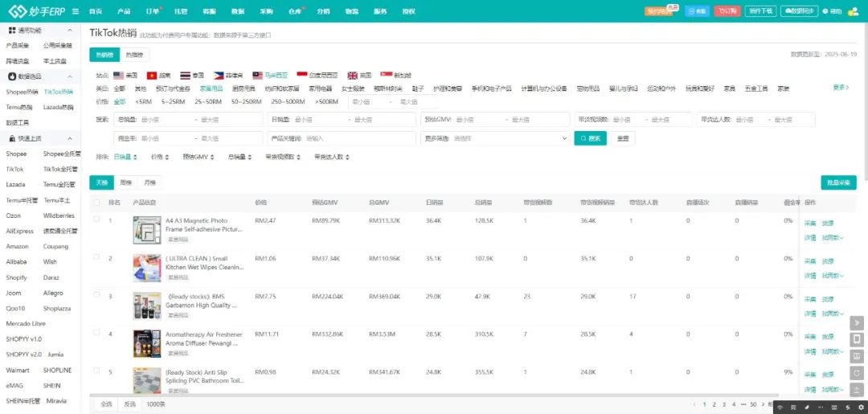This screenshot has height=414, width=868.
Task: Click the right-arrow floating sidebar button
Action: pos(857,322)
